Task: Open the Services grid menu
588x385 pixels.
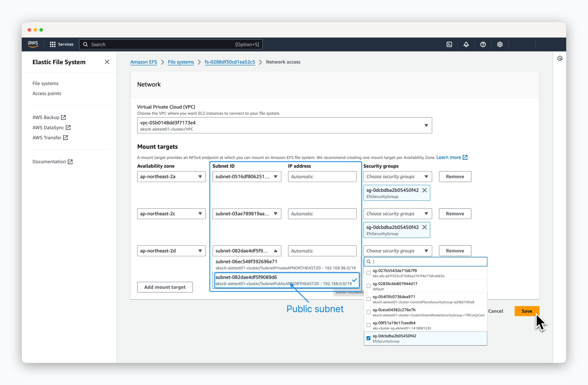Action: pyautogui.click(x=61, y=44)
